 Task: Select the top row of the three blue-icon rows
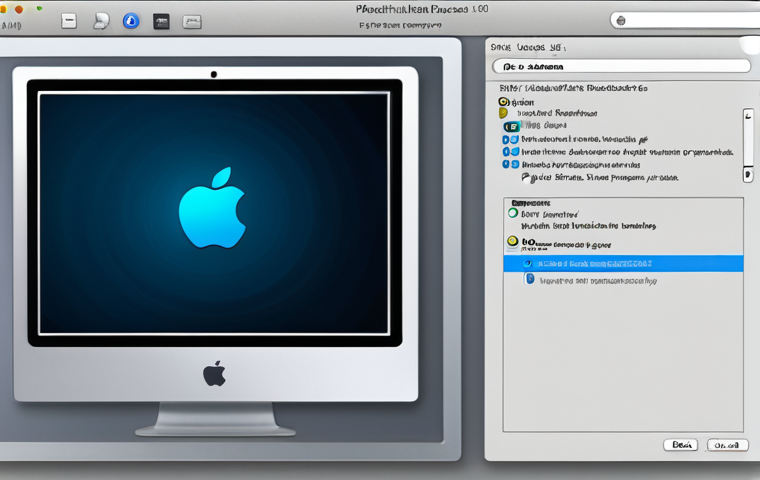coord(575,139)
